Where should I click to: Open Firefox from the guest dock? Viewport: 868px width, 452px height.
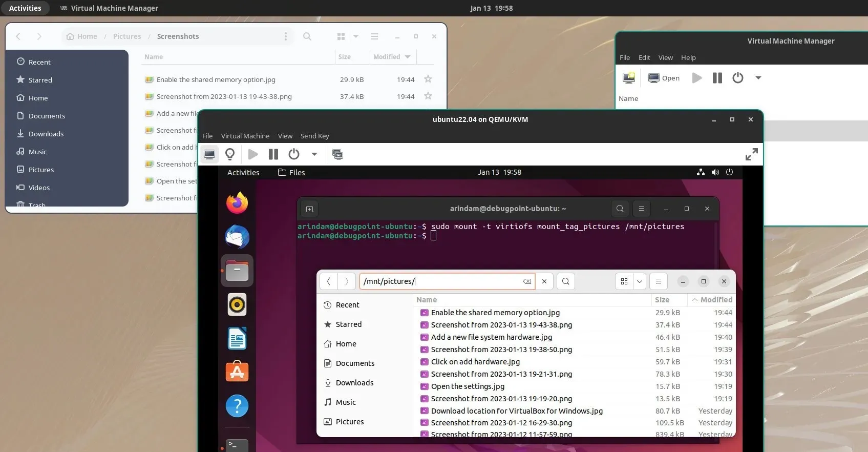(x=237, y=203)
